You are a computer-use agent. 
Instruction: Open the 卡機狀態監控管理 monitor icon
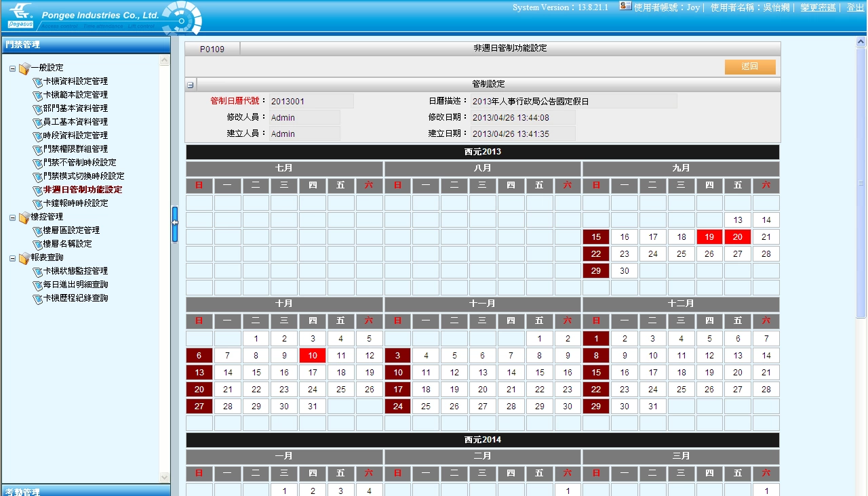[39, 270]
